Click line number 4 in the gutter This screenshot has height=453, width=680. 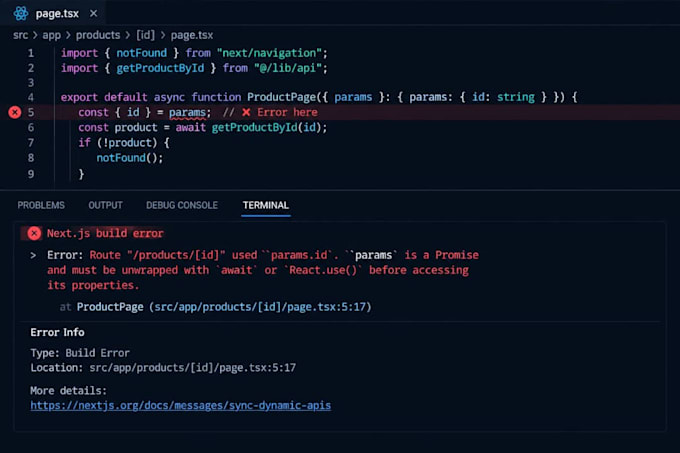coord(31,97)
